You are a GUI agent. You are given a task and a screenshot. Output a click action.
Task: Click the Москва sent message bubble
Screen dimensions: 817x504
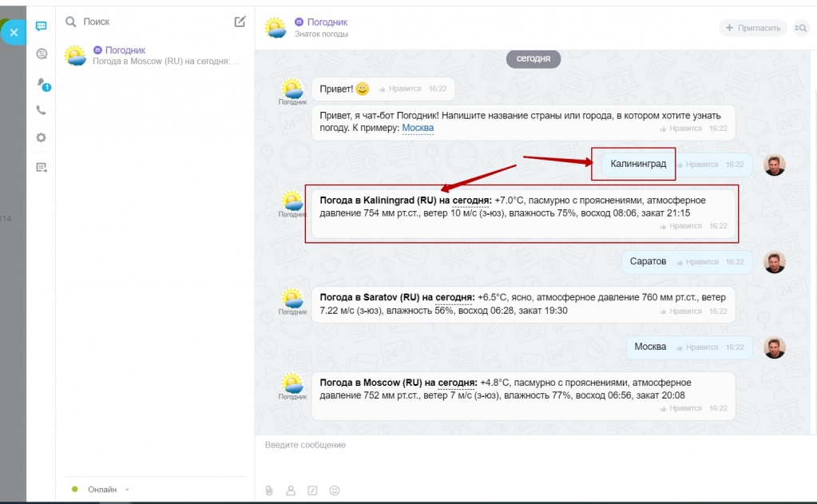pos(689,347)
